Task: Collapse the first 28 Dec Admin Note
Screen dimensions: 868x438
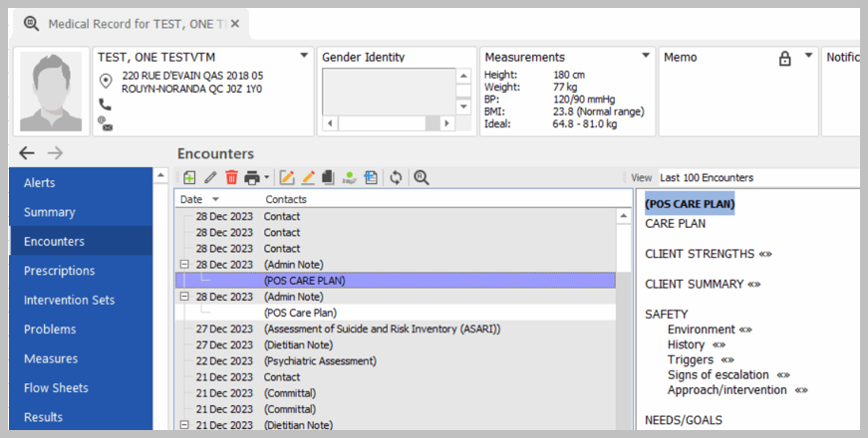Action: [x=184, y=265]
